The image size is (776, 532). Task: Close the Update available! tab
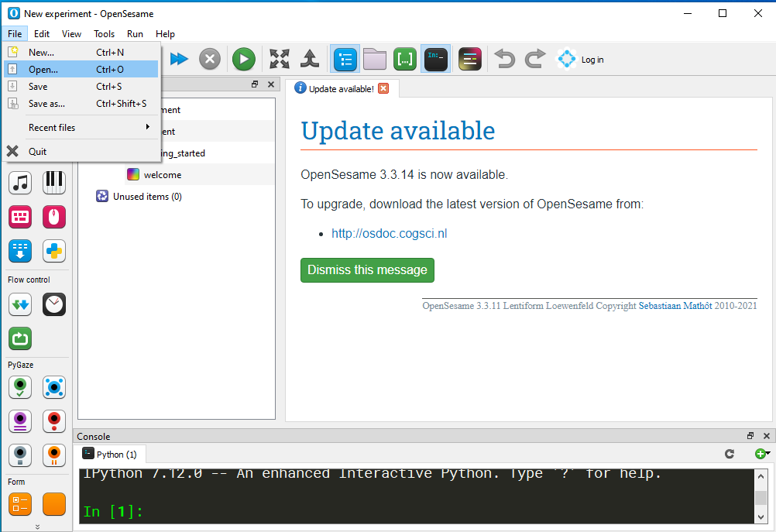pyautogui.click(x=383, y=88)
